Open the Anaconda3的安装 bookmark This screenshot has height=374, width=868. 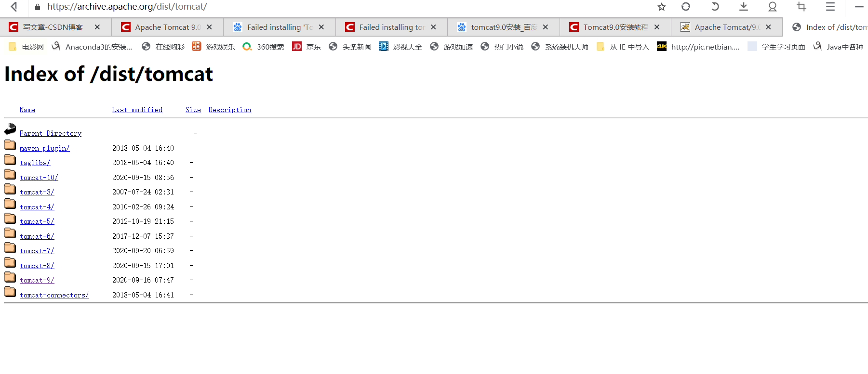tap(92, 47)
